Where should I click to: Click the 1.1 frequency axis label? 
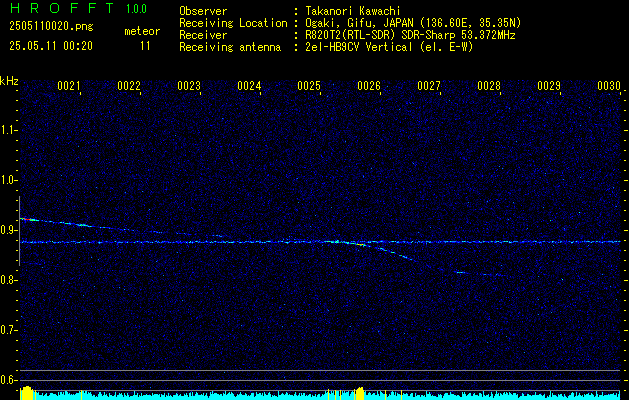tap(8, 130)
